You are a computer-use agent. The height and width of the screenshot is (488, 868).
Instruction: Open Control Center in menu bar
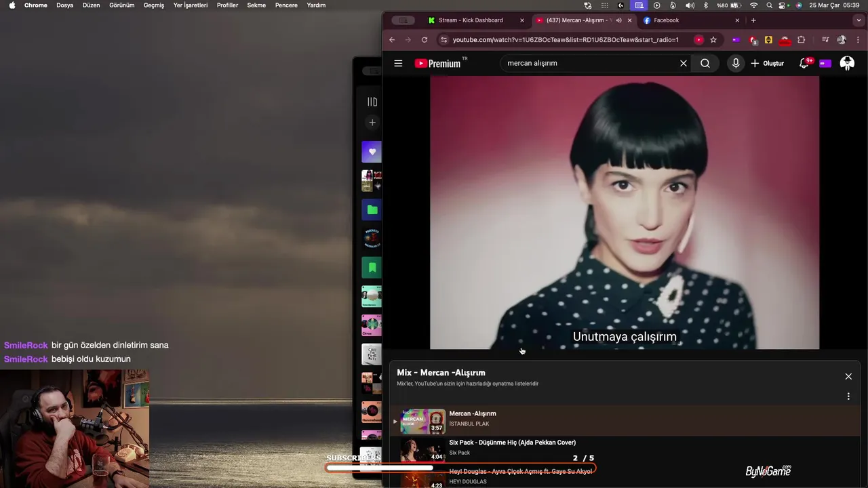coord(783,5)
